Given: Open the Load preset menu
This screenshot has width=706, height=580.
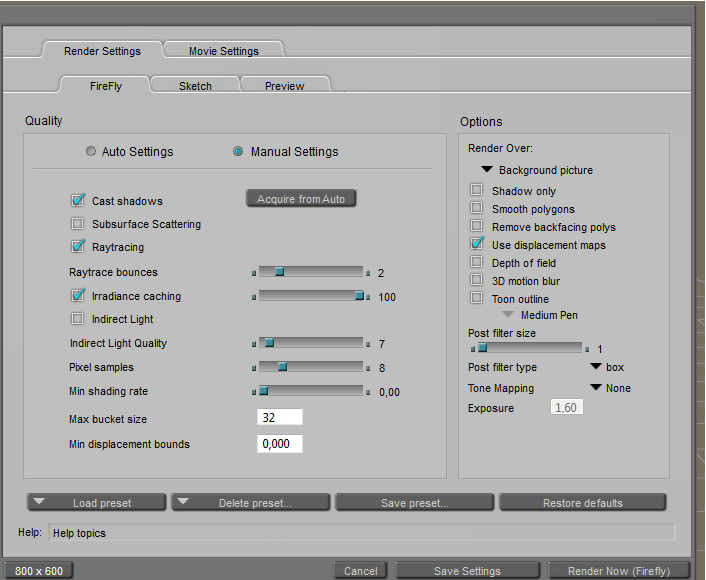Looking at the screenshot, I should (96, 503).
